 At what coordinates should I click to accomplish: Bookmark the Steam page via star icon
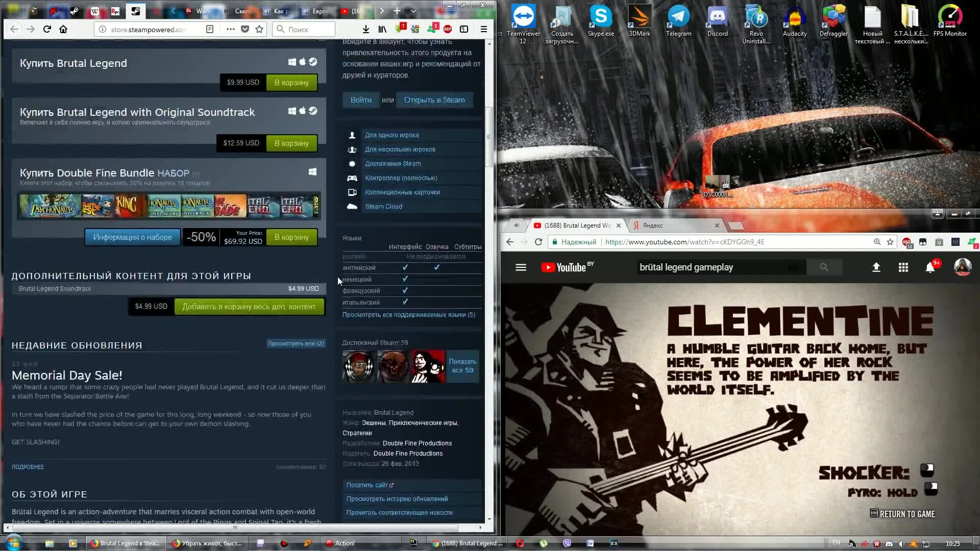tap(259, 29)
